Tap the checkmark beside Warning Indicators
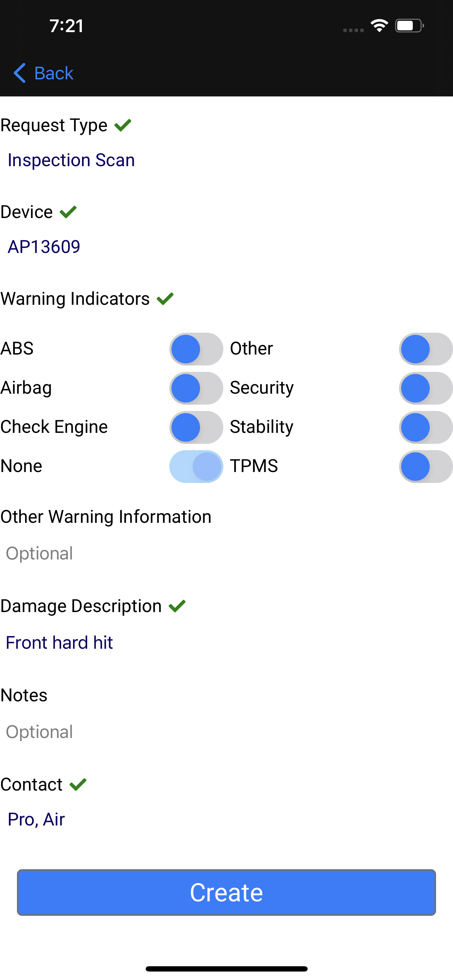This screenshot has height=980, width=453. tap(165, 299)
